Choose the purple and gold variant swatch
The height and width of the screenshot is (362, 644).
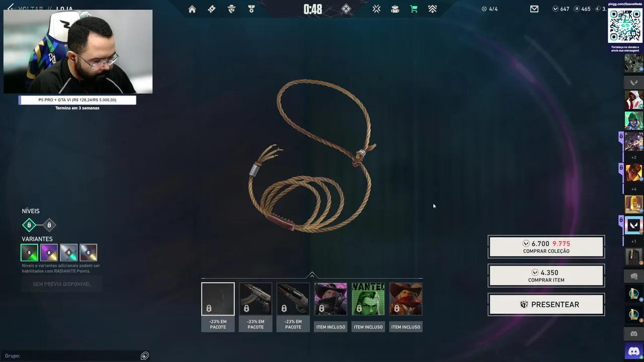pos(49,252)
